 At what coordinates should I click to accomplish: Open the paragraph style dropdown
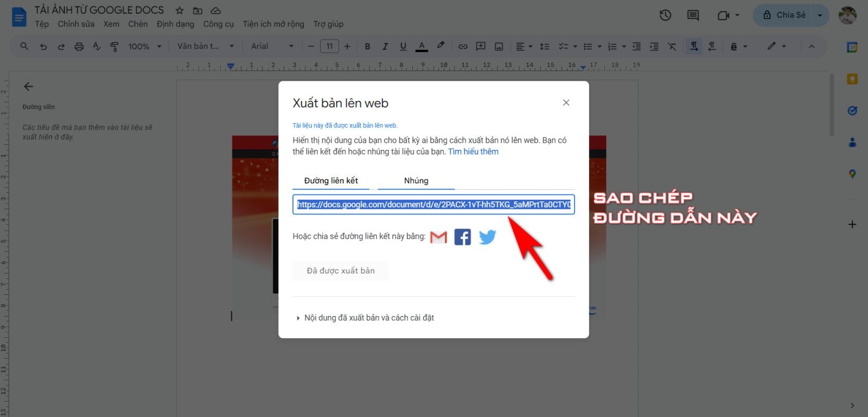pyautogui.click(x=206, y=46)
